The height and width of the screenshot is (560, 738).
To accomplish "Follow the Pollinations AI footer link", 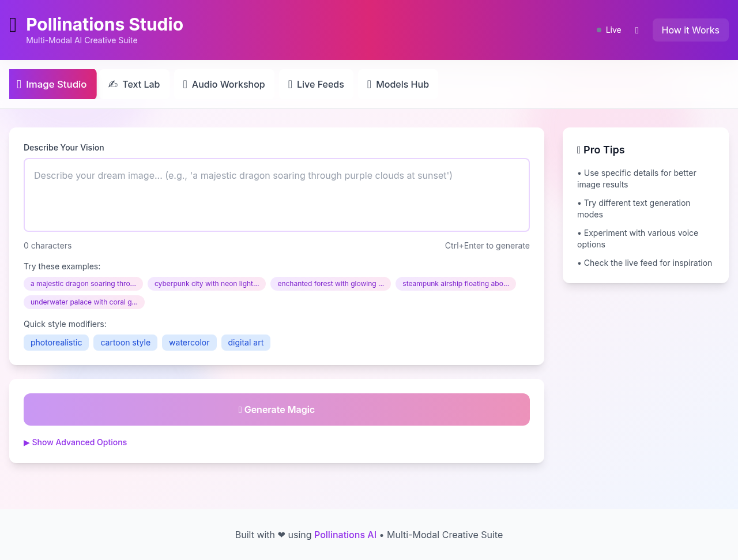I will click(x=345, y=535).
